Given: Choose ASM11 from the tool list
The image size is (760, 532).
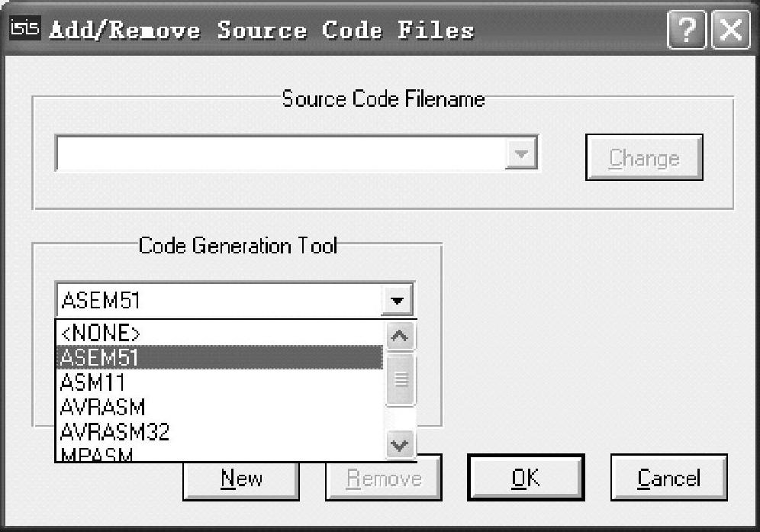Looking at the screenshot, I should (221, 382).
